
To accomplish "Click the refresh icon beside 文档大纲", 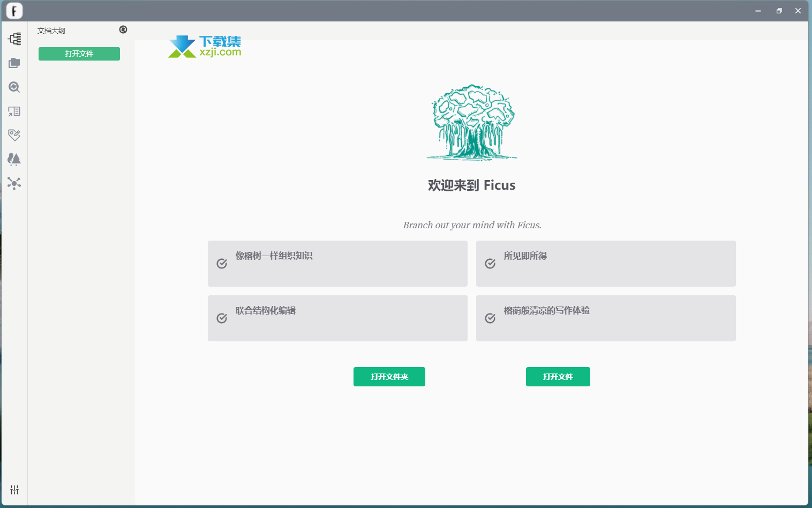I will point(123,29).
